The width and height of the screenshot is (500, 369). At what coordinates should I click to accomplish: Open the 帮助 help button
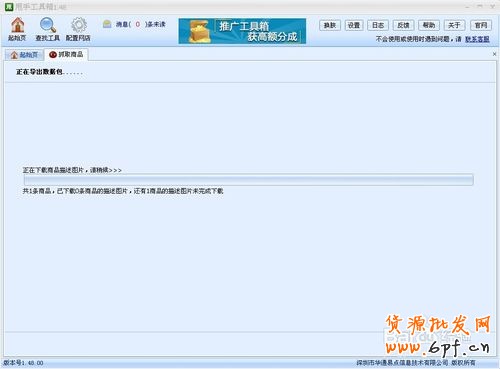point(429,25)
